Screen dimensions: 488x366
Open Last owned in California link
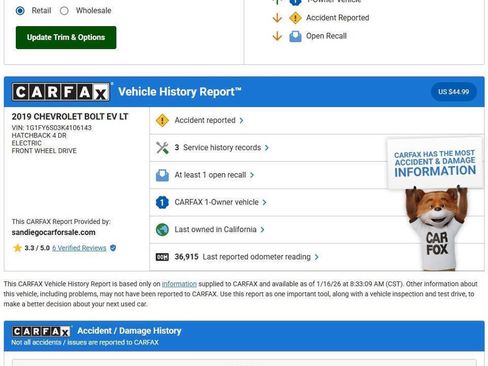tap(215, 230)
